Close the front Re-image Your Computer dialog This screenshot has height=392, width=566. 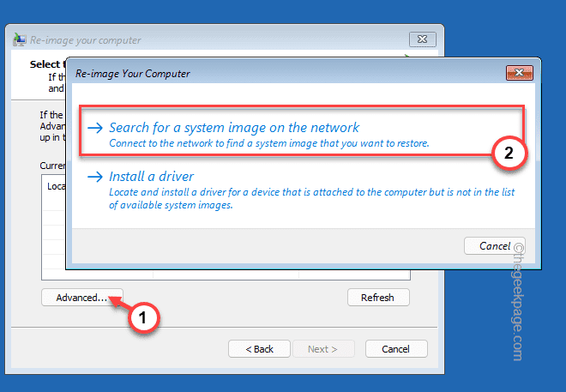(519, 73)
